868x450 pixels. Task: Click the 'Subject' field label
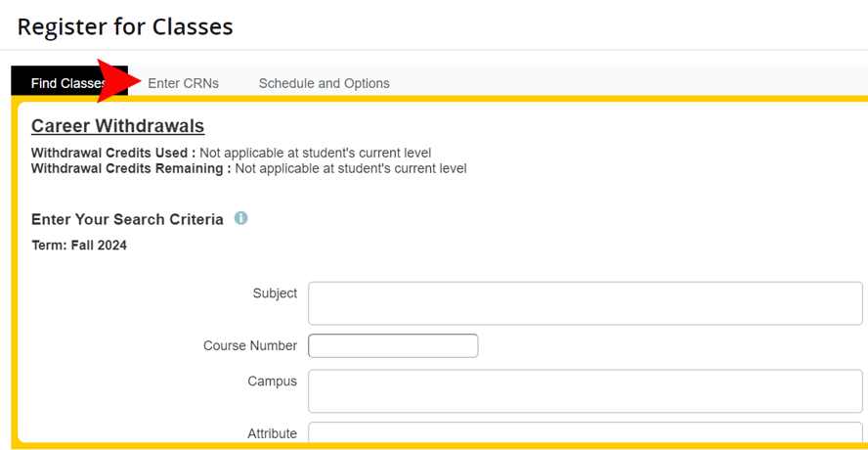pyautogui.click(x=275, y=293)
